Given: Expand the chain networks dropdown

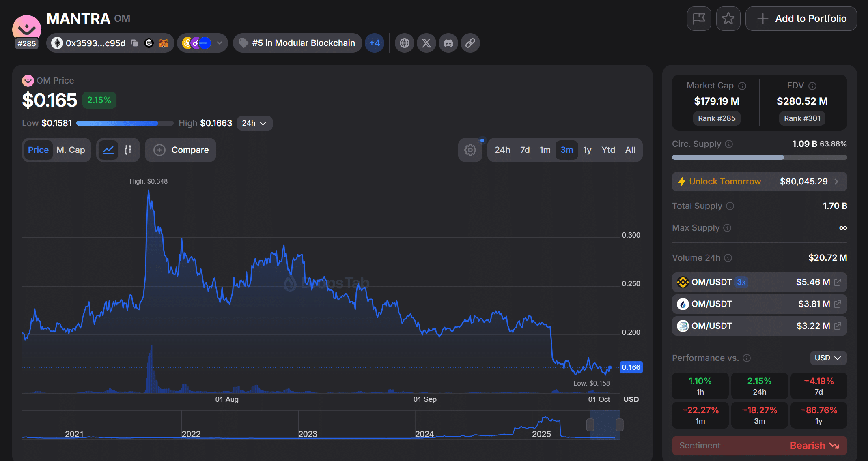Looking at the screenshot, I should pyautogui.click(x=220, y=43).
